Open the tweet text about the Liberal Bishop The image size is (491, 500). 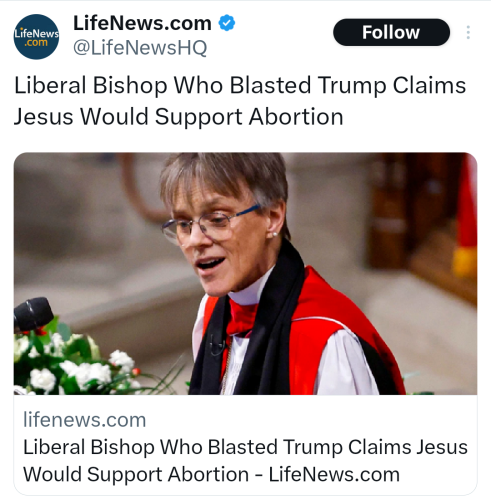240,101
